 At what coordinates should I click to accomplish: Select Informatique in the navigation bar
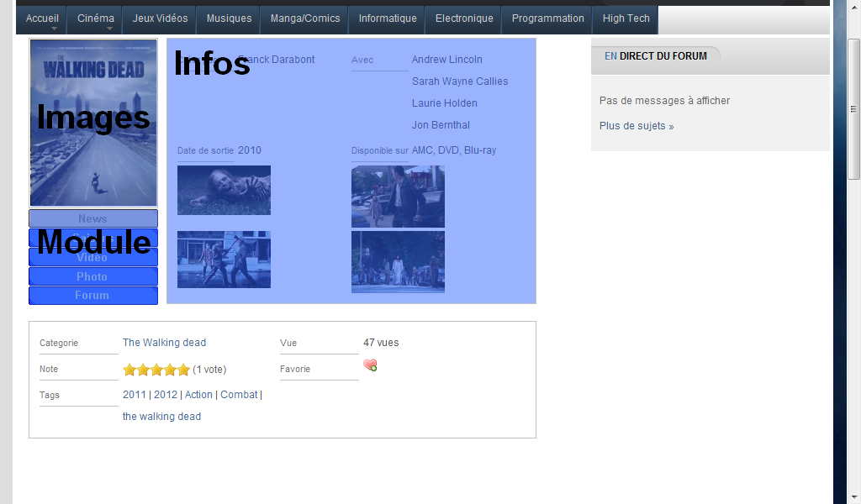point(388,18)
